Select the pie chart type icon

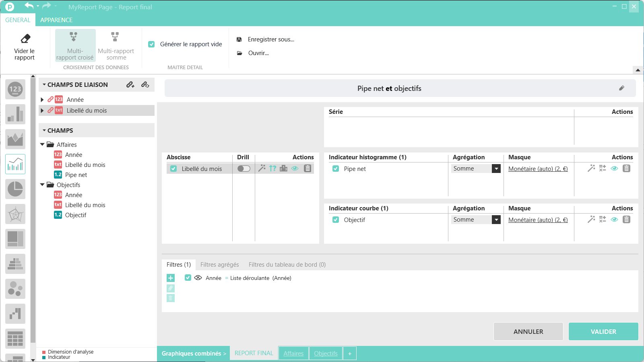pos(15,189)
